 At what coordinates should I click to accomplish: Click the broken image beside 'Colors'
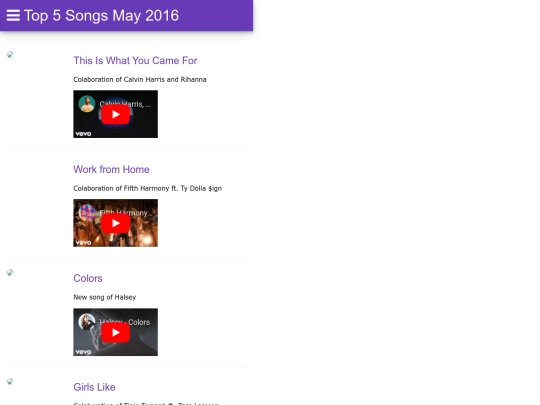pyautogui.click(x=10, y=273)
